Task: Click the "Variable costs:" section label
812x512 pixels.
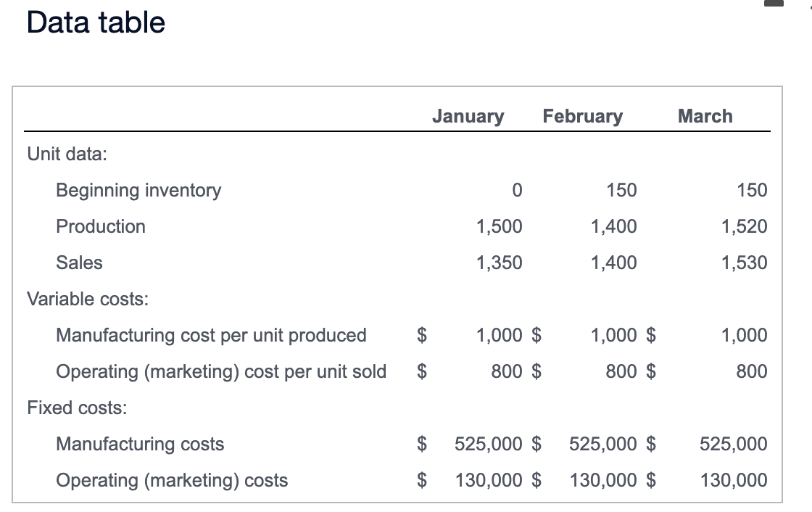Action: [x=87, y=299]
